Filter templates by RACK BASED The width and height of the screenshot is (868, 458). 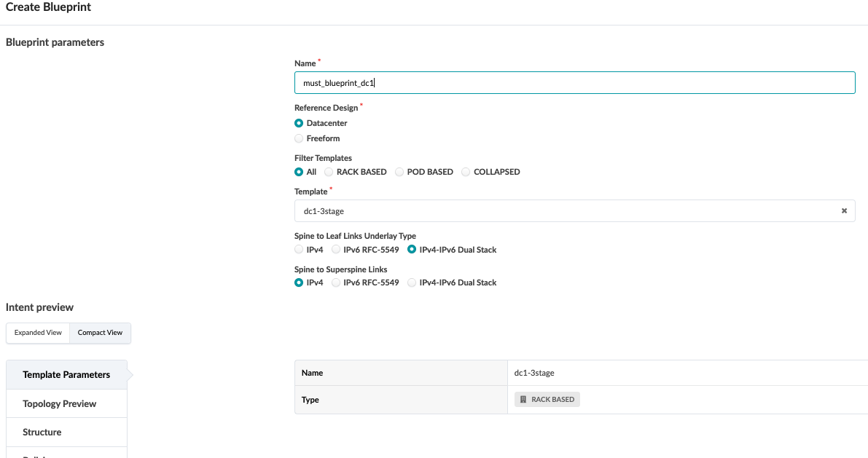[x=329, y=172]
